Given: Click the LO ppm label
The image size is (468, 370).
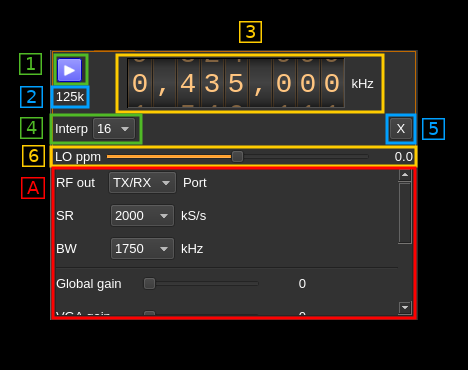Looking at the screenshot, I should pos(78,157).
